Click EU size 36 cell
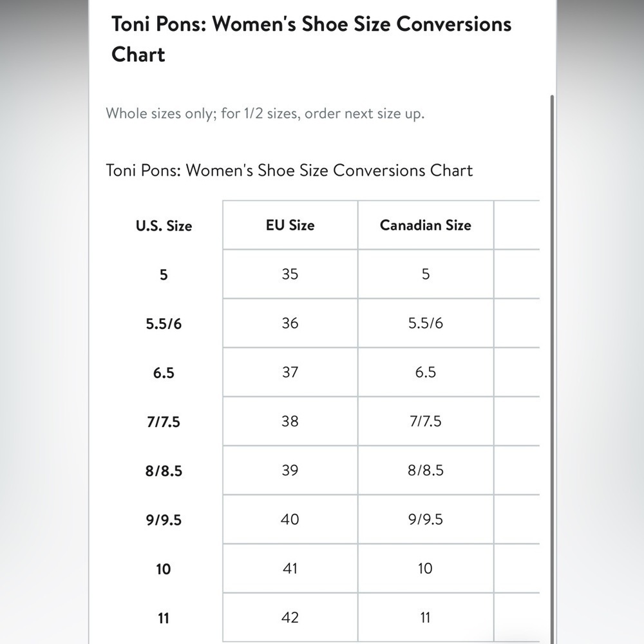The image size is (644, 644). point(290,323)
